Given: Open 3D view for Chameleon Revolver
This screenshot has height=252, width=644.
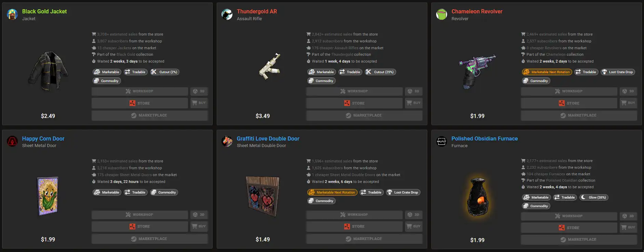Looking at the screenshot, I should click(x=628, y=91).
